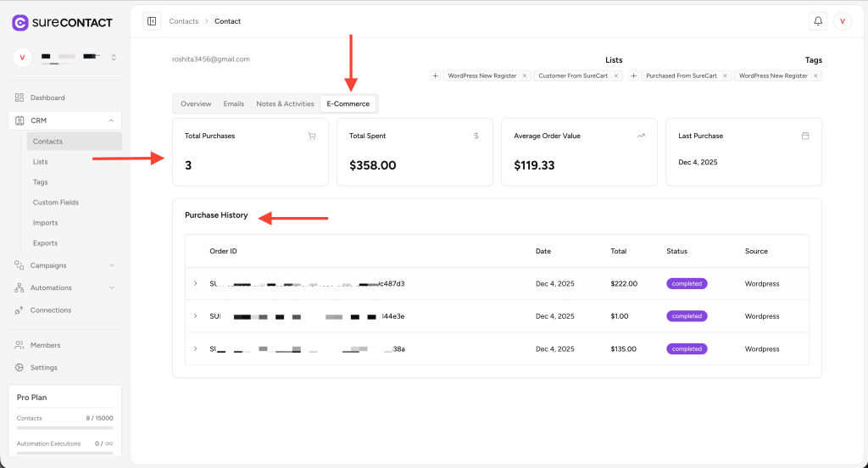Open Settings in the sidebar
The image size is (868, 468).
coord(44,367)
